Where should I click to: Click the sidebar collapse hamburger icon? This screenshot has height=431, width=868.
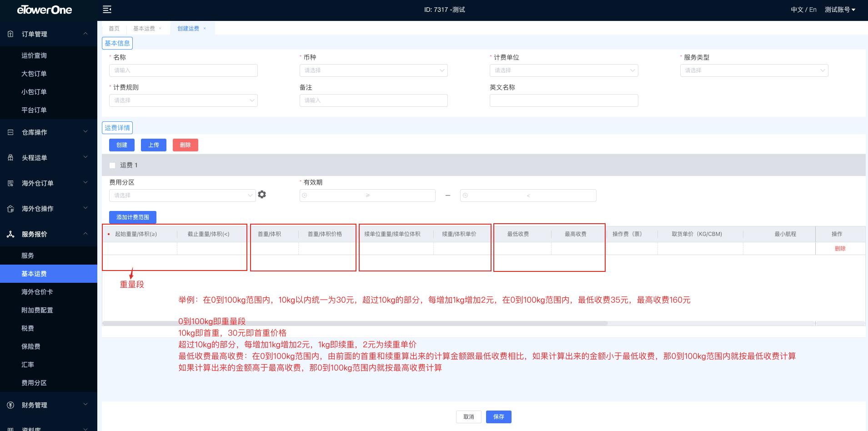107,10
